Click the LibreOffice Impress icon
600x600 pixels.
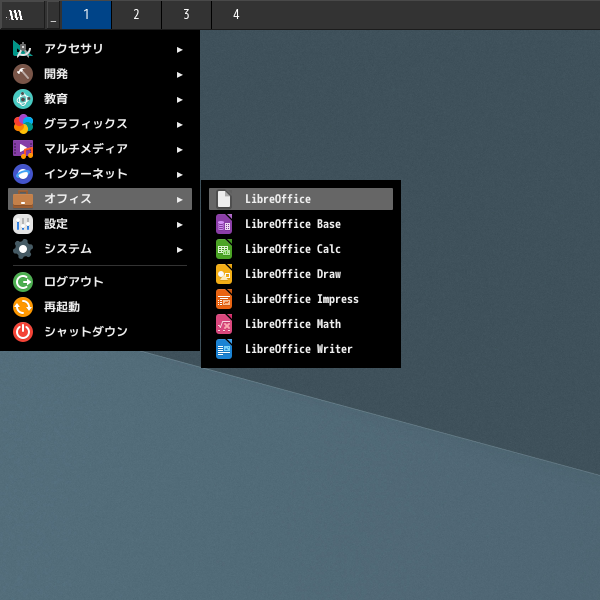[224, 299]
